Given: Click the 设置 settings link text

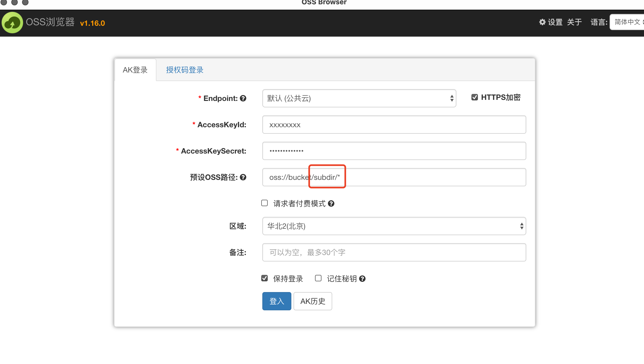Looking at the screenshot, I should click(x=555, y=22).
